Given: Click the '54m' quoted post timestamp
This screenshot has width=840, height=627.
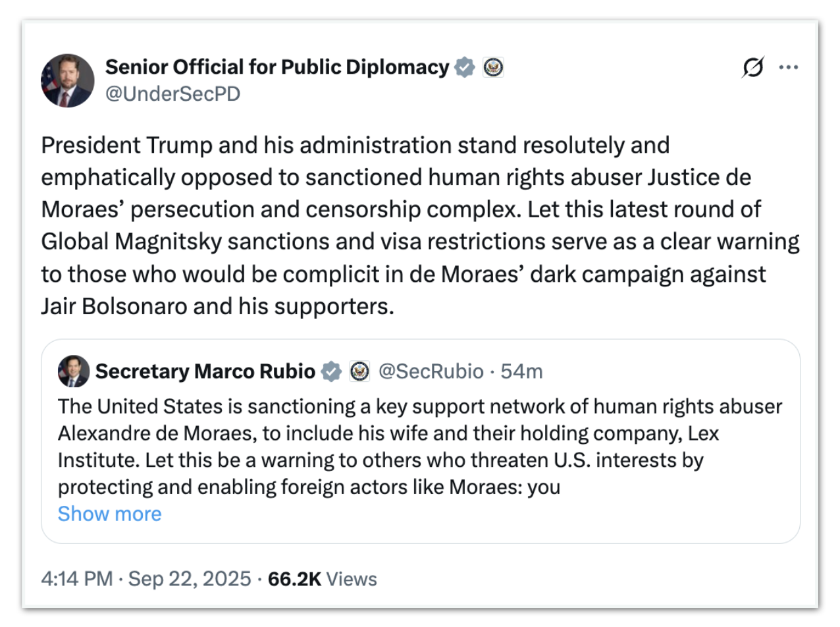Looking at the screenshot, I should click(522, 371).
